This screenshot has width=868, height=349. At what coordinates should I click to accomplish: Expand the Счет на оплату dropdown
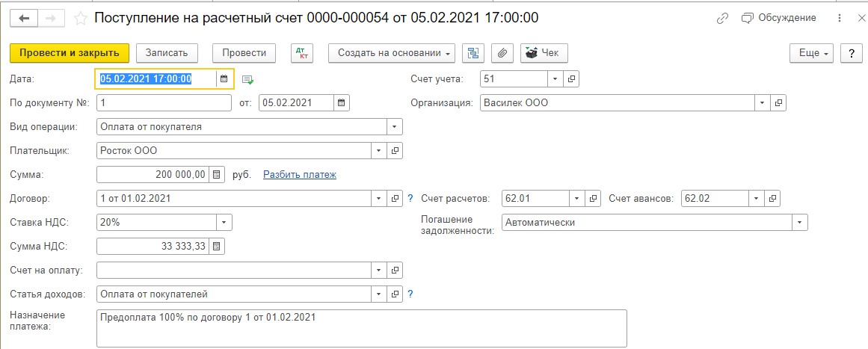[379, 271]
